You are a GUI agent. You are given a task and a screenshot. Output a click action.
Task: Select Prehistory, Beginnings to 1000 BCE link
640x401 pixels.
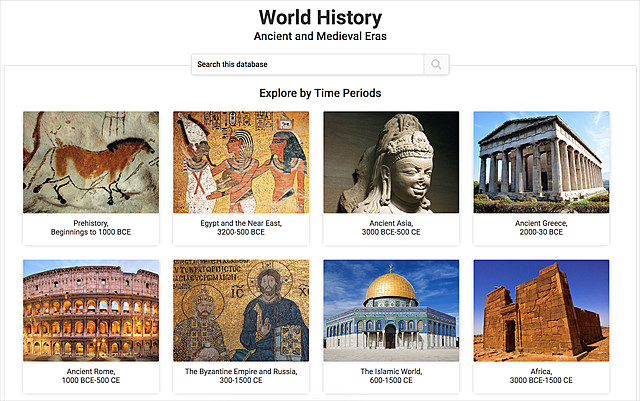[x=91, y=228]
